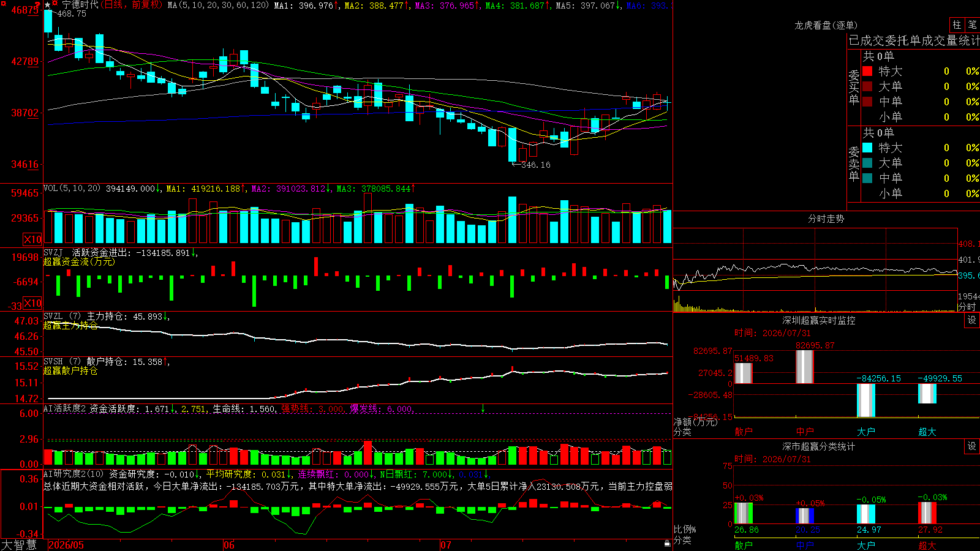Click the 2026/05 date marker on time axis
The image size is (980, 551).
[x=66, y=545]
